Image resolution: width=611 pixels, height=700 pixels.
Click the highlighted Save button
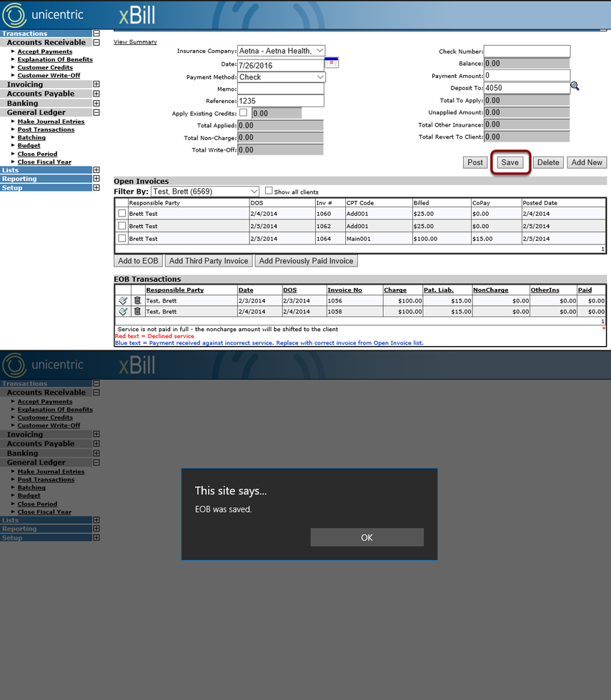pos(510,162)
